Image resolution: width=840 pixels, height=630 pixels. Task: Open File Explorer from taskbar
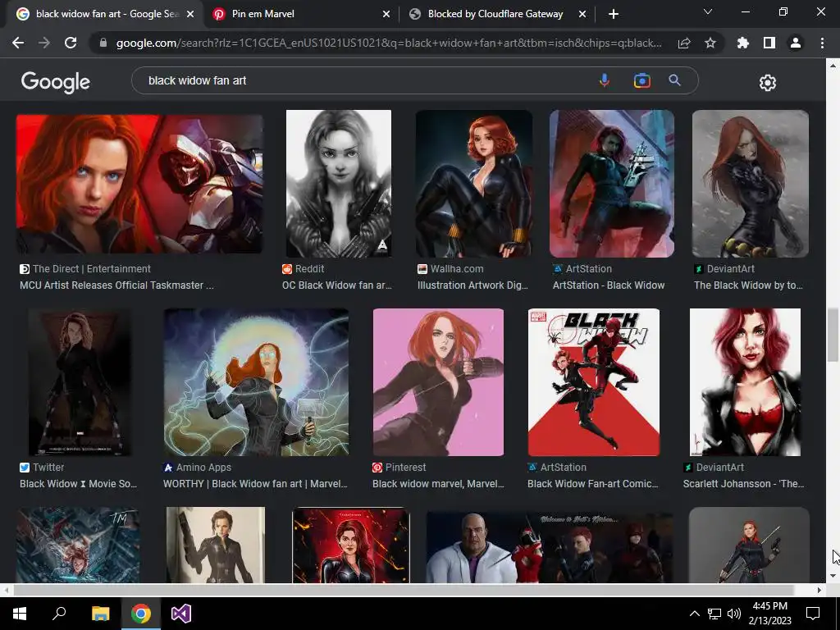(x=100, y=614)
